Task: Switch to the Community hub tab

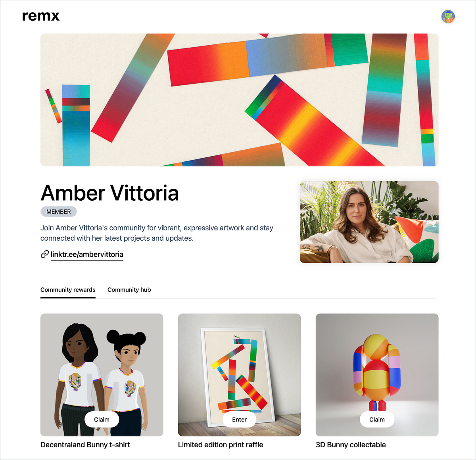Action: (x=129, y=290)
